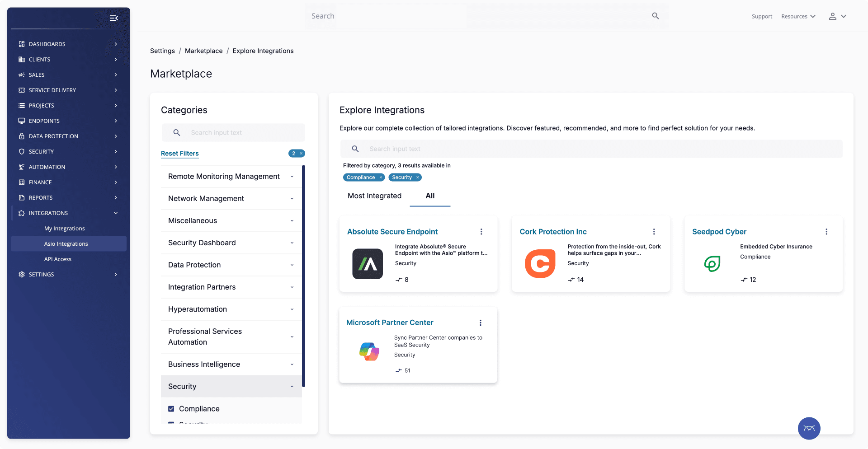Collapse the sidebar with the menu toggle icon
868x449 pixels.
(x=113, y=18)
